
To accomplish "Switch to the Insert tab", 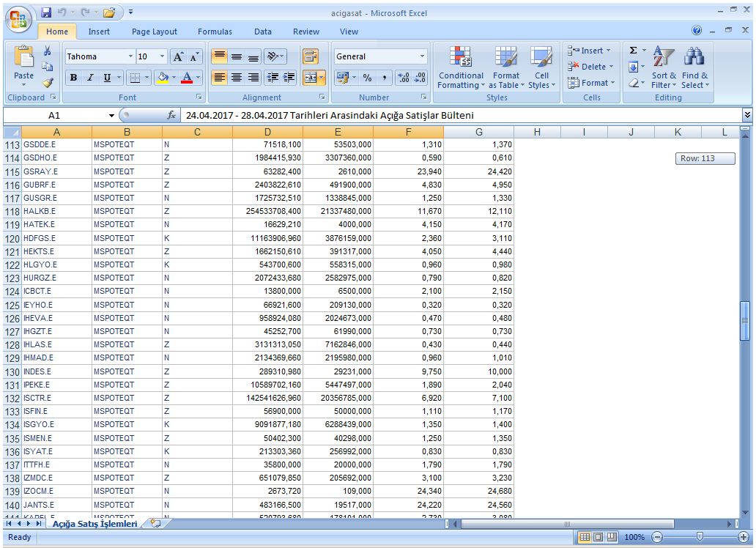I will click(x=99, y=32).
